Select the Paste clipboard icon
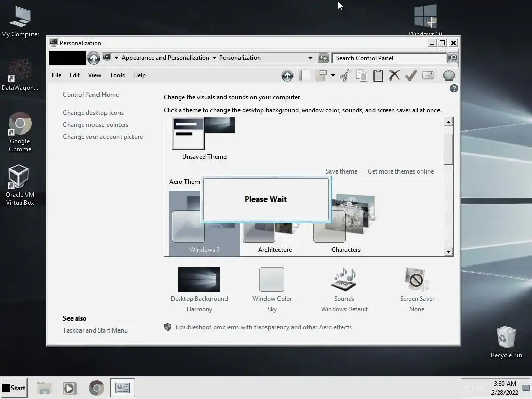Screen dimensions: 532x399 [x=378, y=75]
